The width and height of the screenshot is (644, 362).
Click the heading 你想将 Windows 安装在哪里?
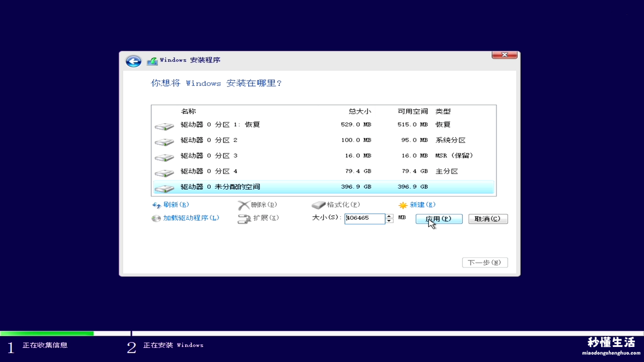pyautogui.click(x=216, y=83)
